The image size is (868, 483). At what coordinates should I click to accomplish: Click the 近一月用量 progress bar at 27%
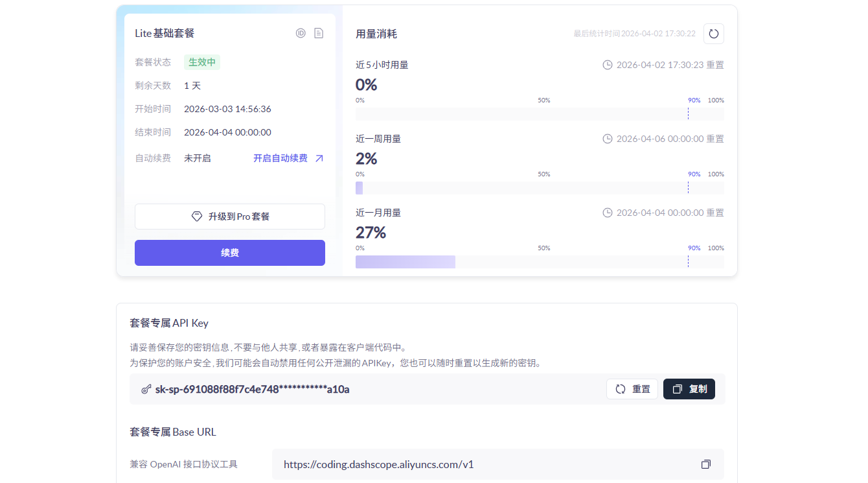[539, 262]
